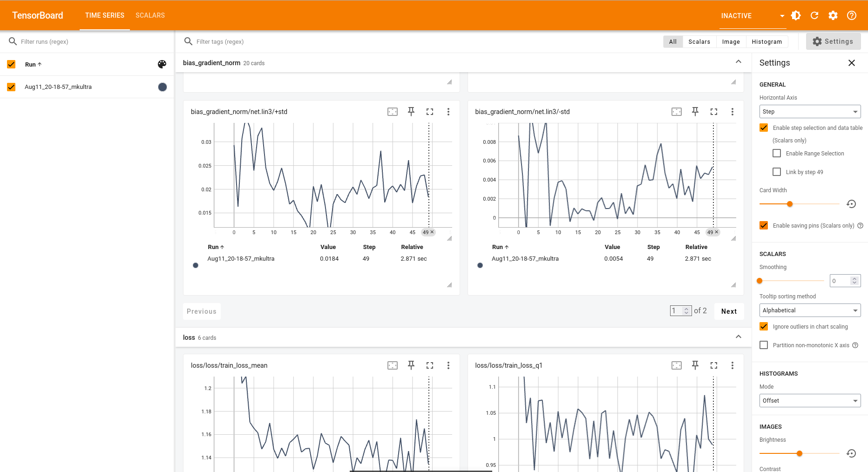The width and height of the screenshot is (868, 472).
Task: Disable step selection and data table
Action: pyautogui.click(x=764, y=128)
